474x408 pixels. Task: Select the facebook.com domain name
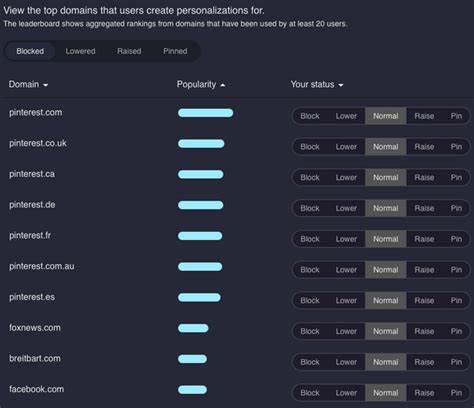click(x=36, y=389)
